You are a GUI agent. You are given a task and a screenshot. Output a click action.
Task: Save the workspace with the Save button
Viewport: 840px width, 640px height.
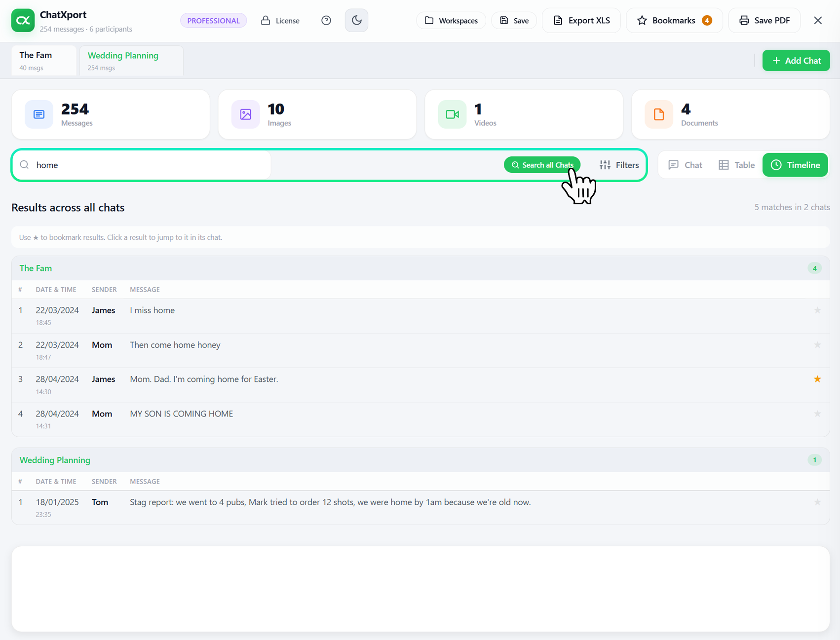pyautogui.click(x=514, y=21)
